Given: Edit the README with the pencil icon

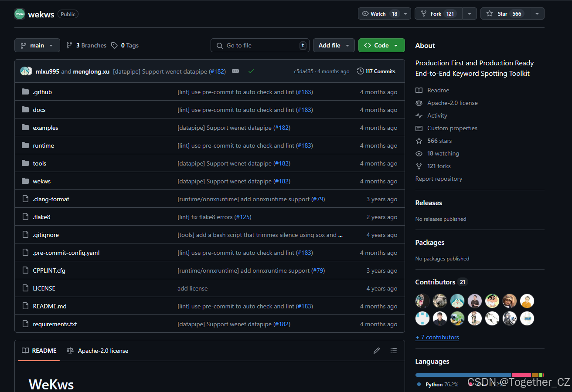Looking at the screenshot, I should click(376, 351).
